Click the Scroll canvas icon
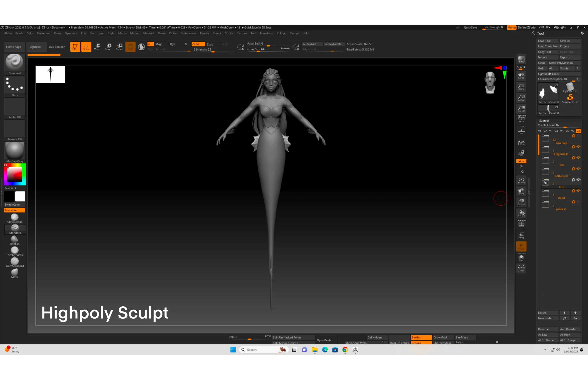The width and height of the screenshot is (588, 380). tap(521, 75)
